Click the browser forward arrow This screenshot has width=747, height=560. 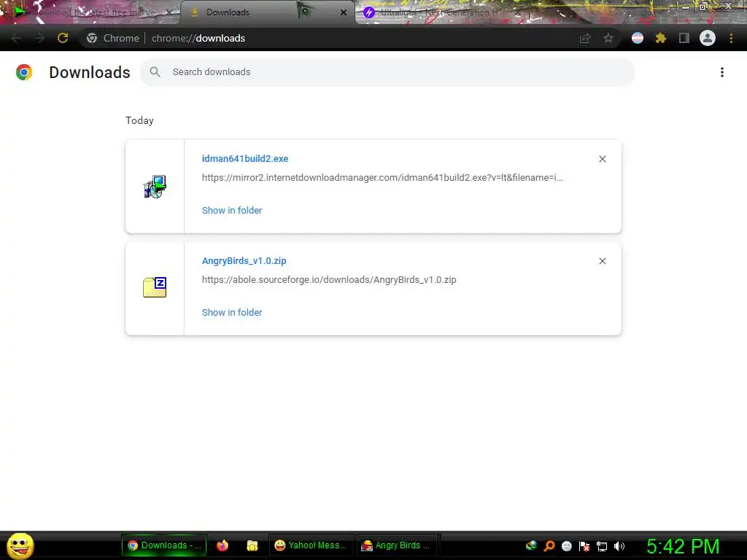[39, 38]
